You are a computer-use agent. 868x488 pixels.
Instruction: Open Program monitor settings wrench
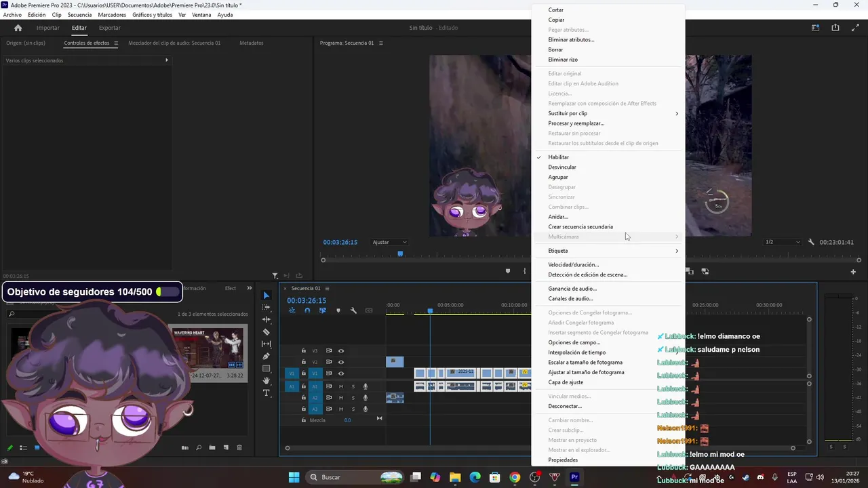point(811,242)
